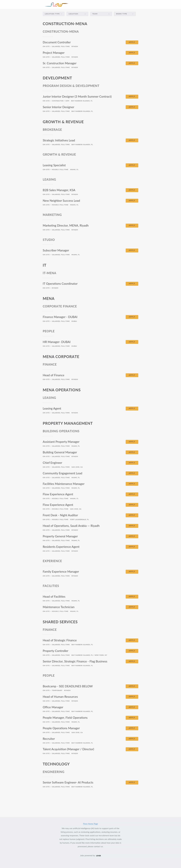Apply for the Maintenance Technician job
181x868 pixels.
pyautogui.click(x=132, y=607)
